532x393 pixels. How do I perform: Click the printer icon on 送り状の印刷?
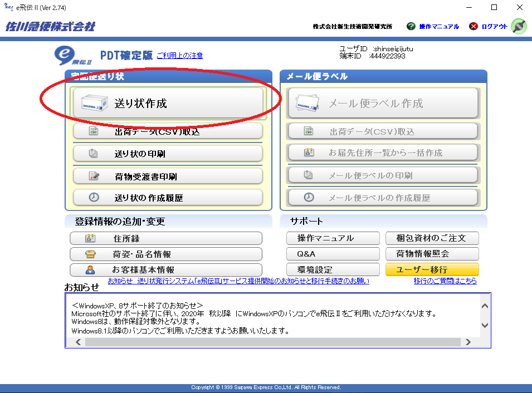[94, 154]
